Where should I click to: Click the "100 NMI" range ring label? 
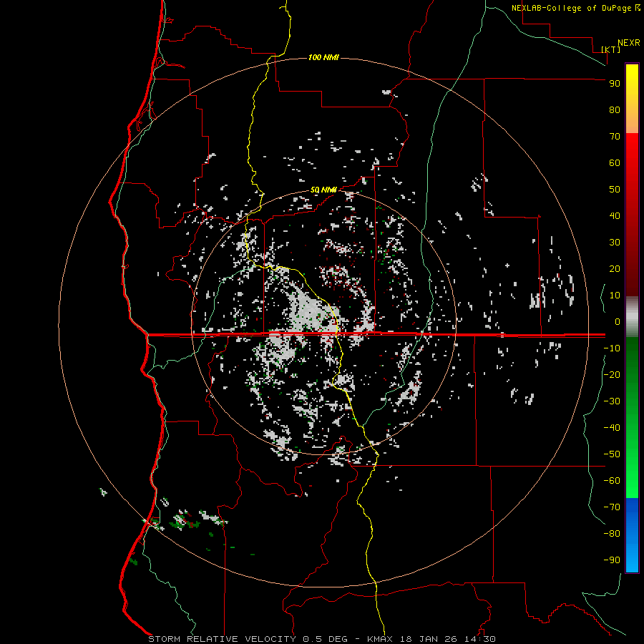(323, 57)
